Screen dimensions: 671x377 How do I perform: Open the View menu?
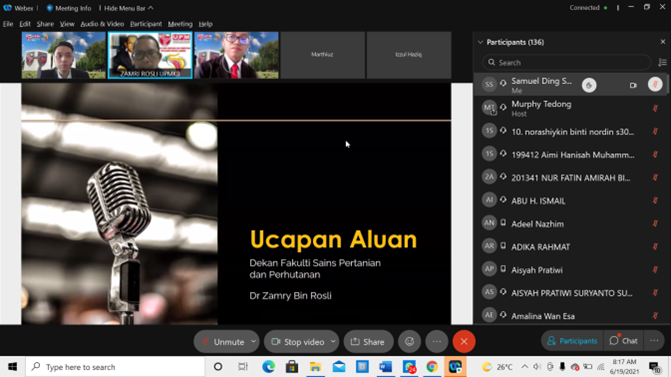pyautogui.click(x=67, y=24)
